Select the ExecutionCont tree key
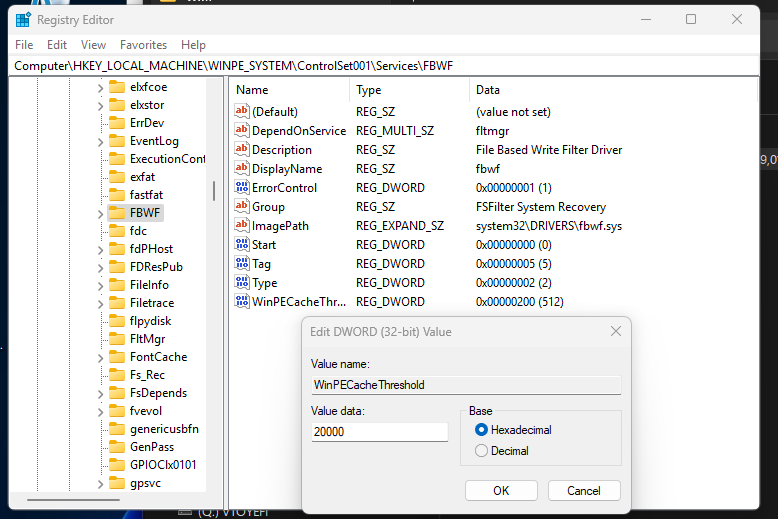The width and height of the screenshot is (778, 519). [x=167, y=159]
